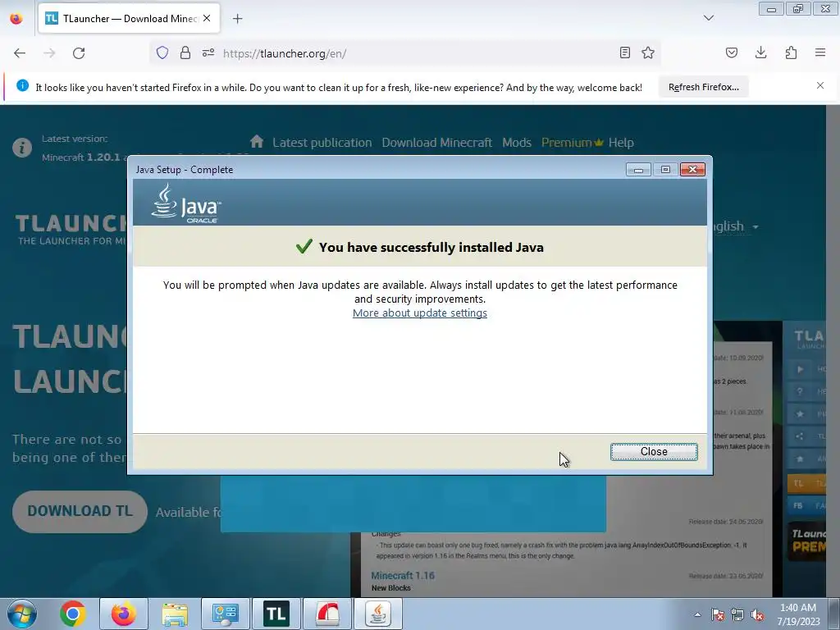Open the More about update settings link
This screenshot has width=840, height=630.
pos(419,313)
